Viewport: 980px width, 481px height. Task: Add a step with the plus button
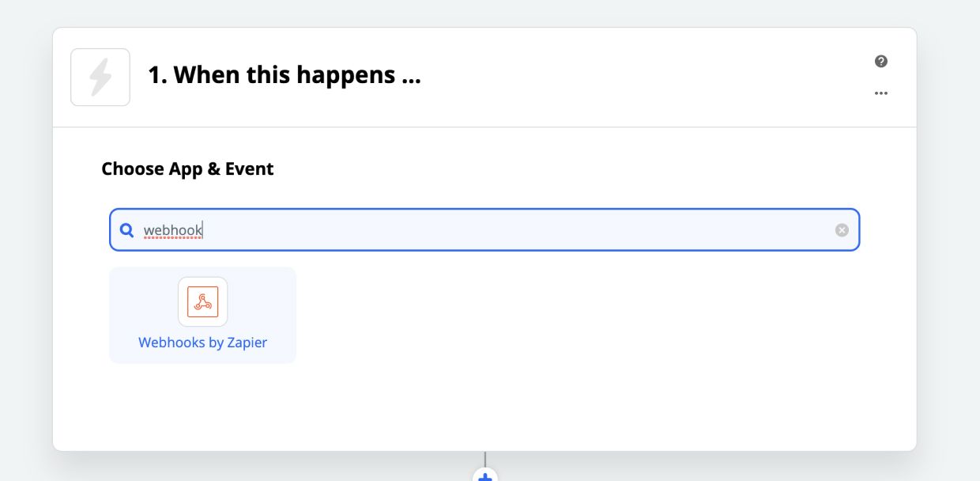tap(485, 475)
